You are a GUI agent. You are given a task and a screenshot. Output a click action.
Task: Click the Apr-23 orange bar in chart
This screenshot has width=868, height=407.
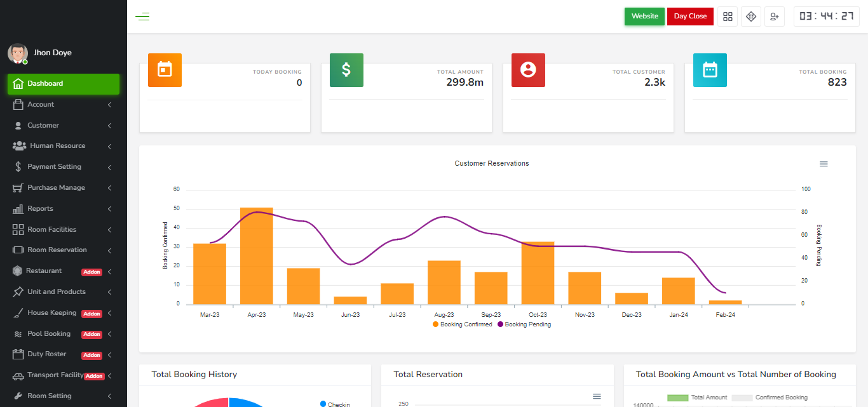[257, 256]
